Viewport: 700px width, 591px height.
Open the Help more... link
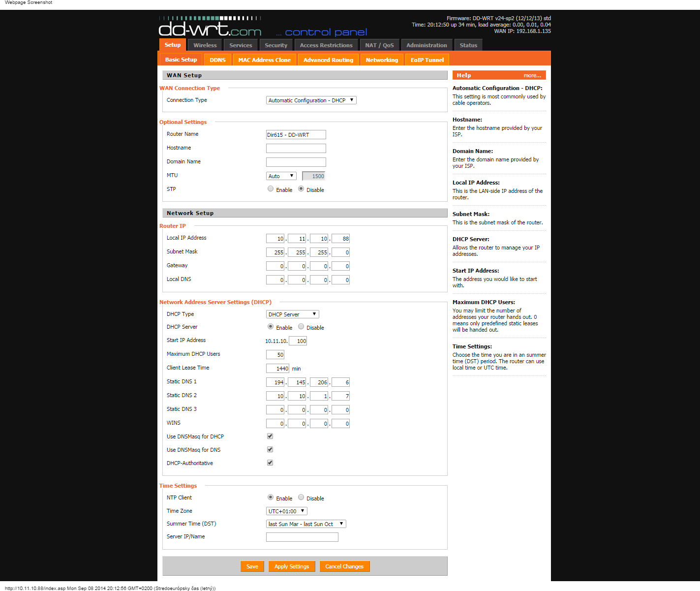click(x=532, y=75)
